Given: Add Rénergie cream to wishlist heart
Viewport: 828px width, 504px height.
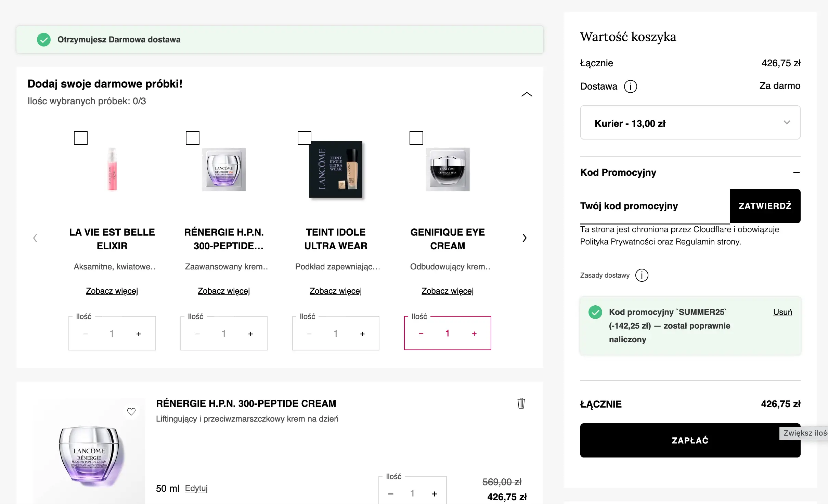Looking at the screenshot, I should 131,411.
